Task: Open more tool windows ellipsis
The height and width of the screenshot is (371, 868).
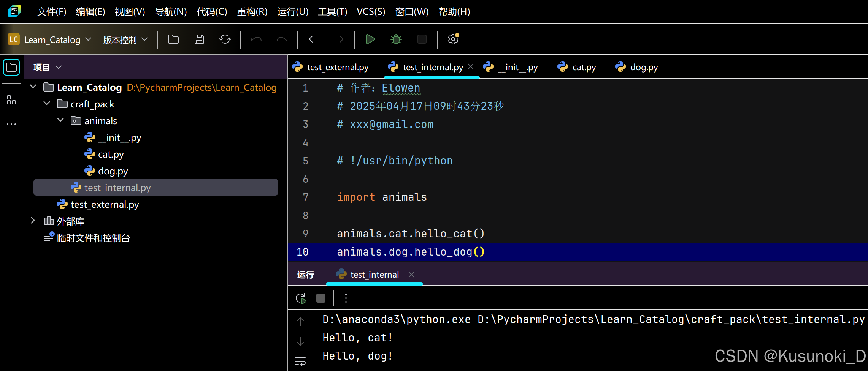Action: point(11,124)
